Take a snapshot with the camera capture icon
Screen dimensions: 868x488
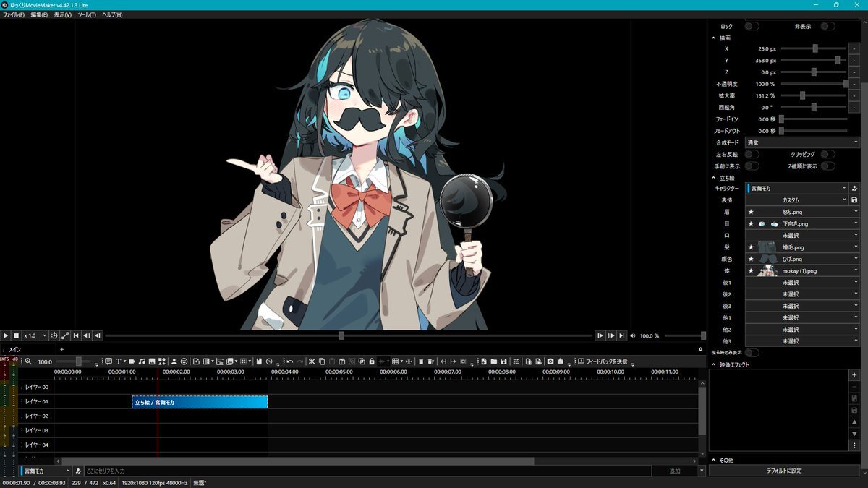(x=550, y=361)
